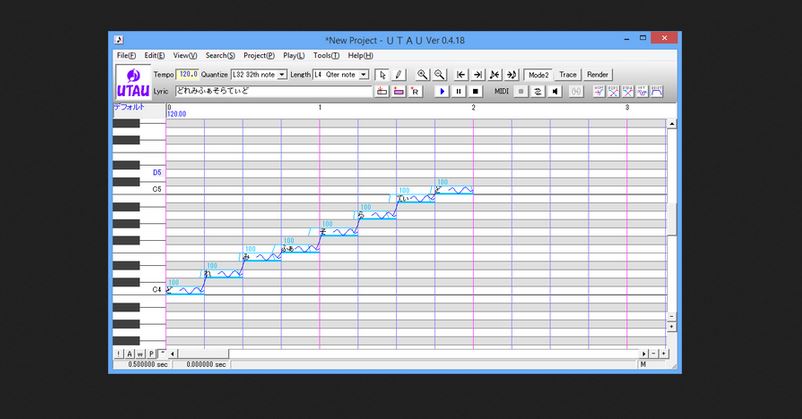Image resolution: width=802 pixels, height=419 pixels.
Task: Select the pencil draw tool
Action: (398, 75)
